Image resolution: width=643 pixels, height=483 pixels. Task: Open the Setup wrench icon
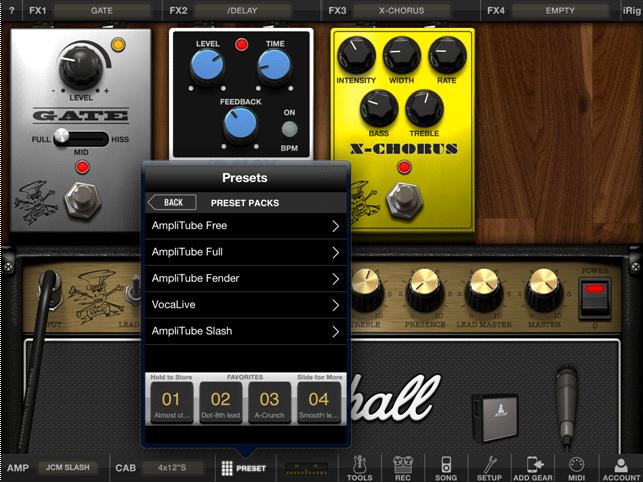pos(489,468)
